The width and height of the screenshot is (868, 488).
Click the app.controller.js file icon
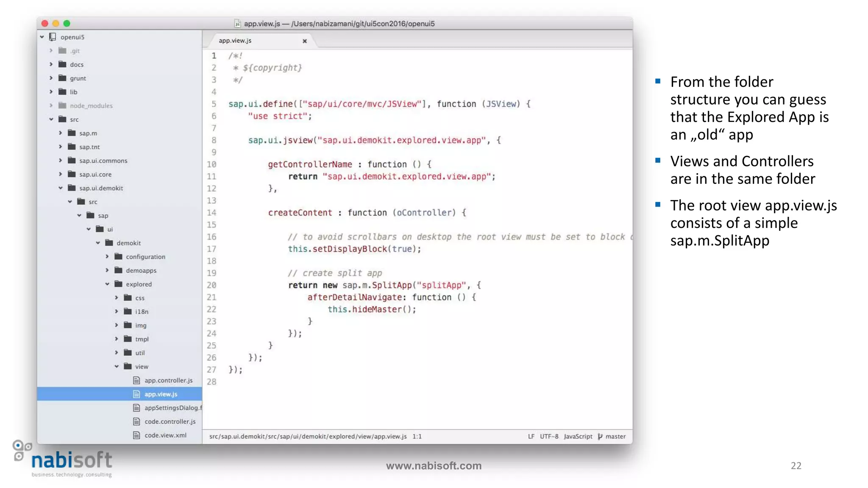click(136, 380)
